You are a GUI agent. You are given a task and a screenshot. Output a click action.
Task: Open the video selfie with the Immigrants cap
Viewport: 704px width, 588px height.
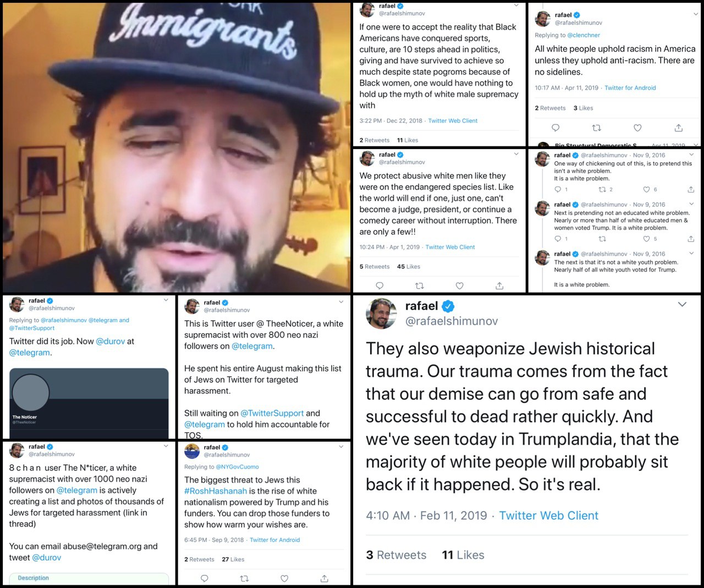[x=177, y=147]
